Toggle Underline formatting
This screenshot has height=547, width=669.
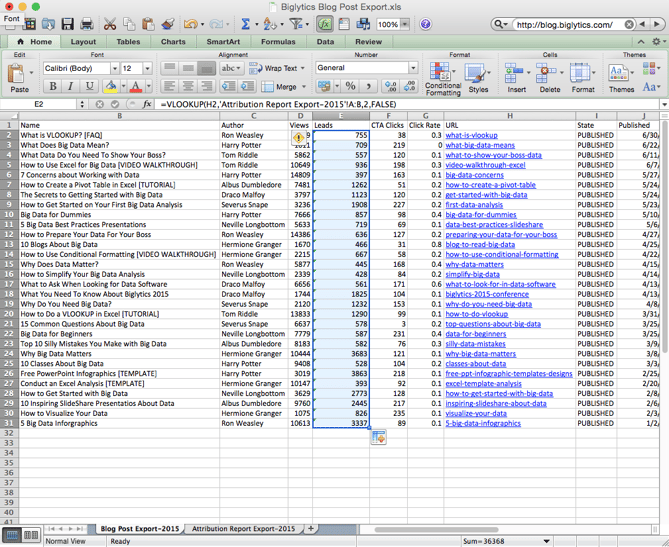87,87
